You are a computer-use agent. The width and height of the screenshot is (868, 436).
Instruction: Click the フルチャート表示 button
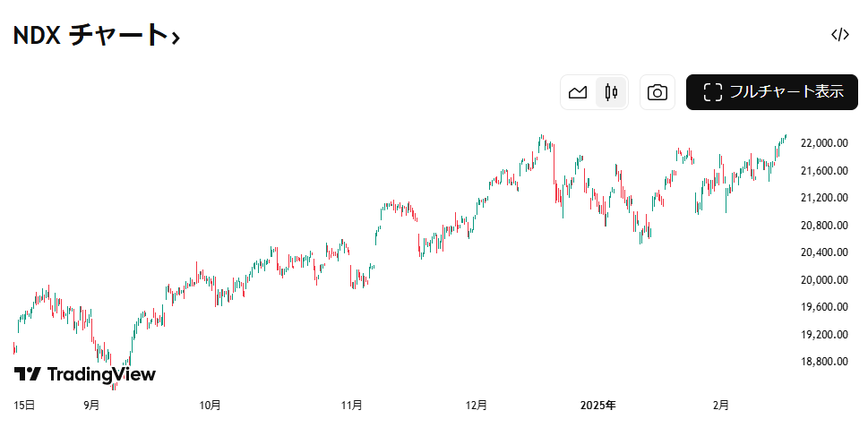point(772,92)
